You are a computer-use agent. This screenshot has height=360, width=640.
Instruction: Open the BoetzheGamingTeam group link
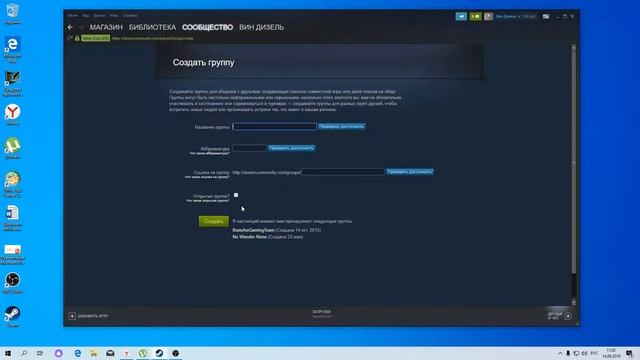pyautogui.click(x=253, y=230)
